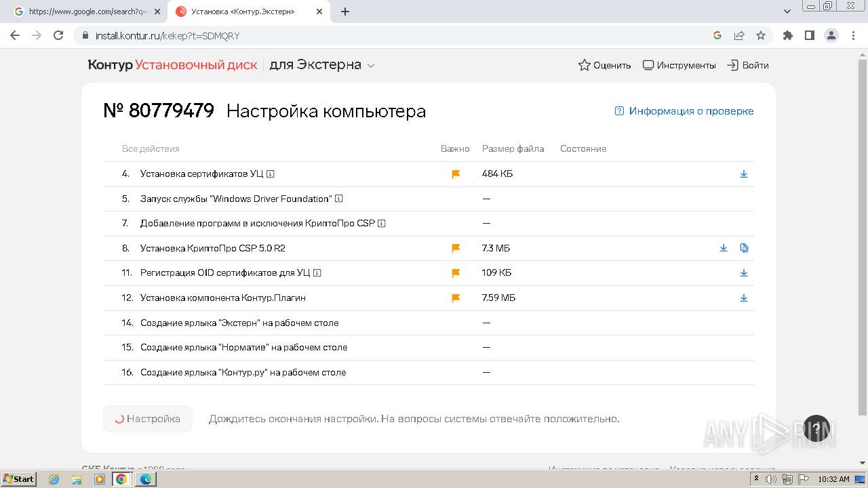Go forward in browser
Screen dimensions: 868x488
tap(37, 35)
